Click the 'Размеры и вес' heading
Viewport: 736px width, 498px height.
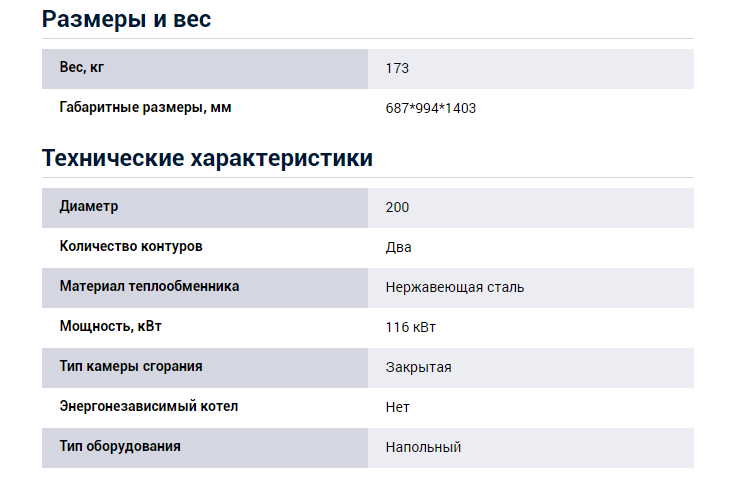[x=126, y=20]
